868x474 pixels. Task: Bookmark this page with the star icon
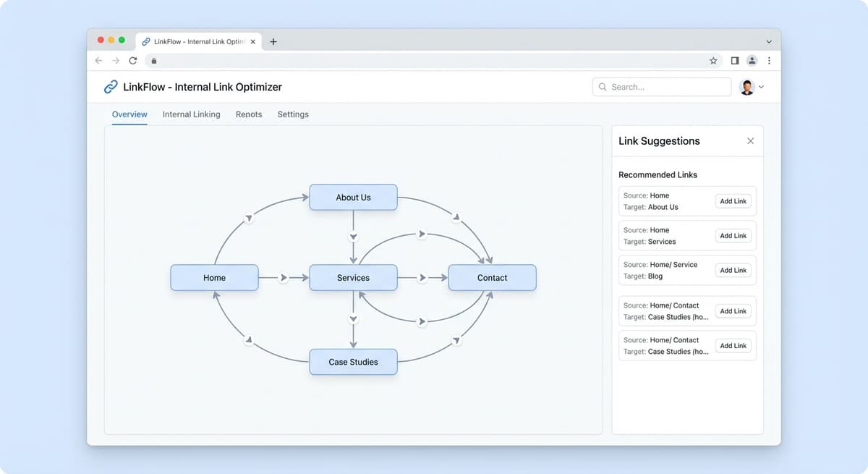point(713,61)
